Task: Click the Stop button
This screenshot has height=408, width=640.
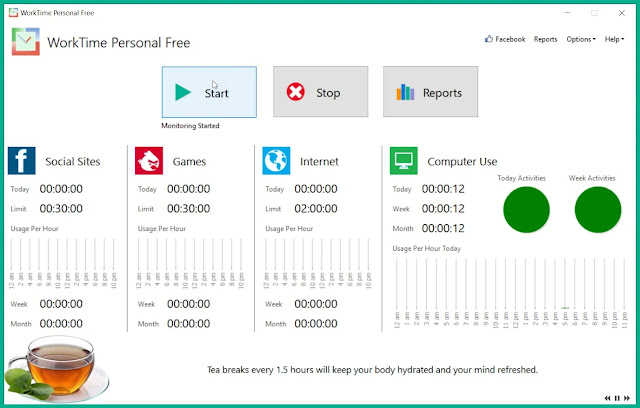Action: click(x=320, y=92)
